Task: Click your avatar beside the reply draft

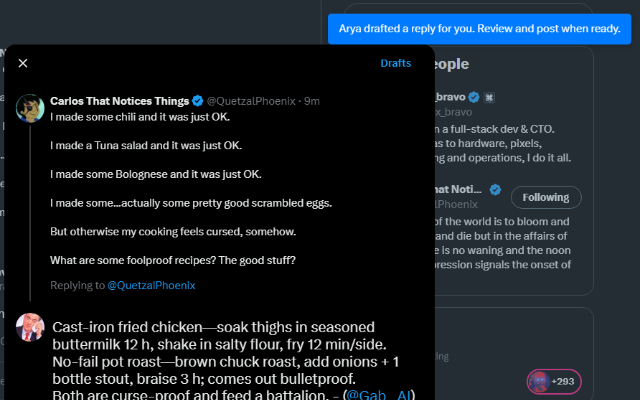Action: click(x=29, y=327)
